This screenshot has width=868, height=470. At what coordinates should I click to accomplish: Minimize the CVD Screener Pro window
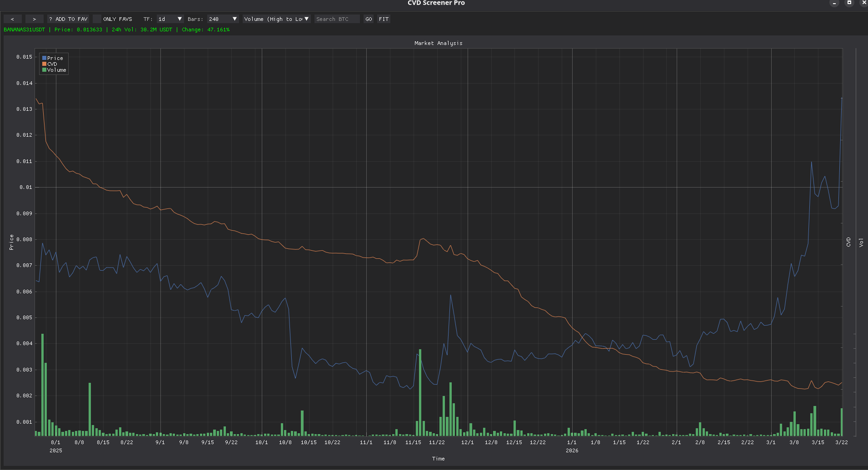[834, 3]
